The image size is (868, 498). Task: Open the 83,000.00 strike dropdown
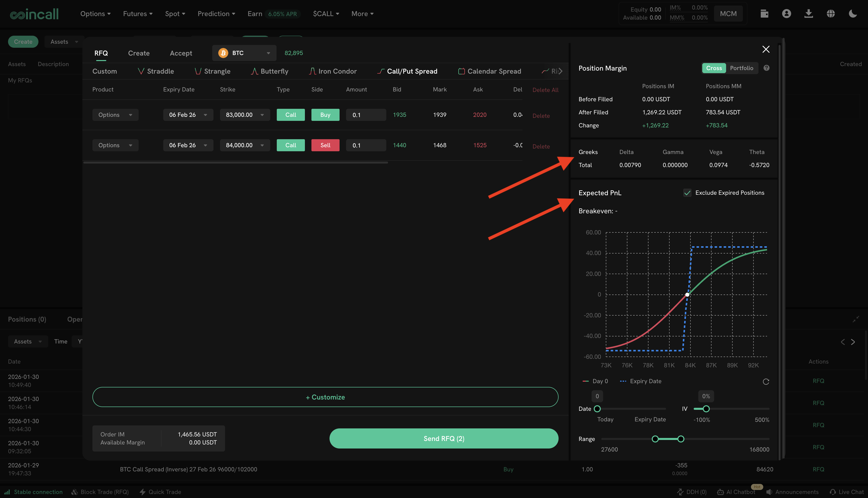coord(245,115)
